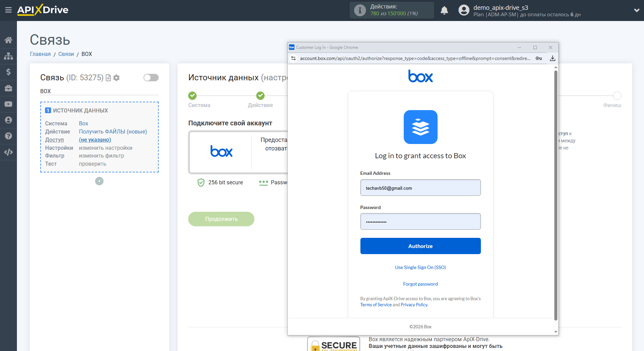
Task: Open the Forgot password link
Action: click(x=420, y=284)
